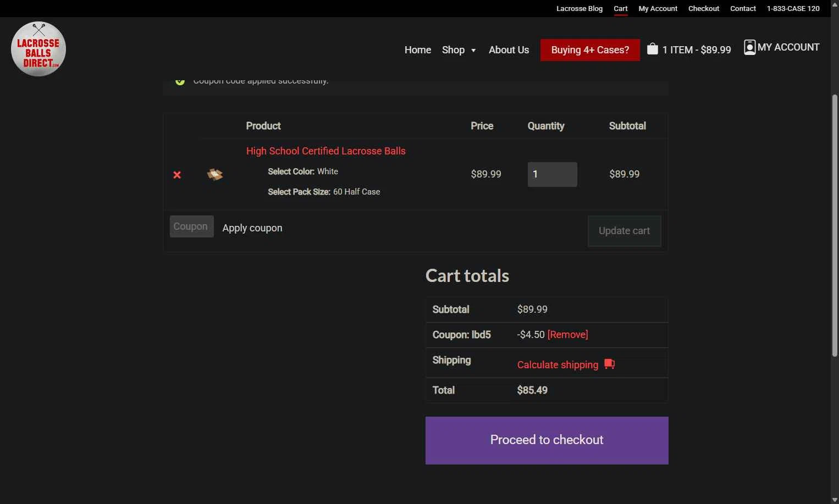The height and width of the screenshot is (504, 839).
Task: Go to Cart in top bar
Action: (621, 8)
